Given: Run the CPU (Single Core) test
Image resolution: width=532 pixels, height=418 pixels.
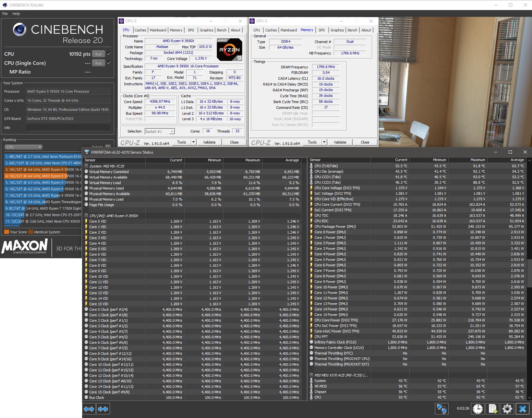Looking at the screenshot, I should tap(99, 63).
